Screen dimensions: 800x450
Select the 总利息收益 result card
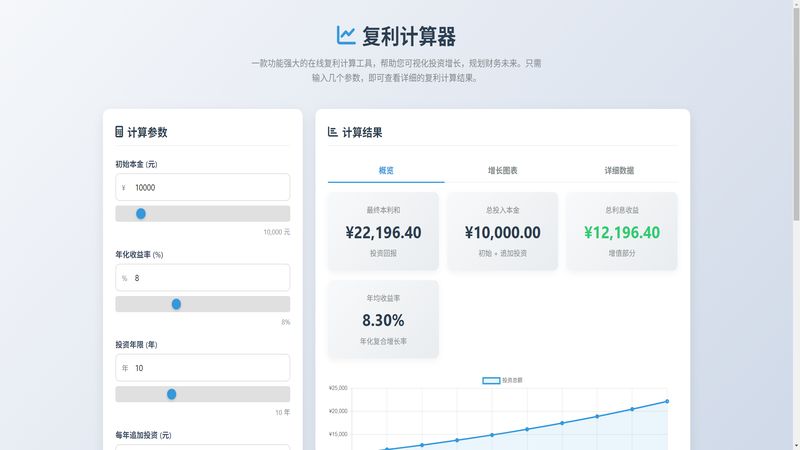[x=621, y=232]
